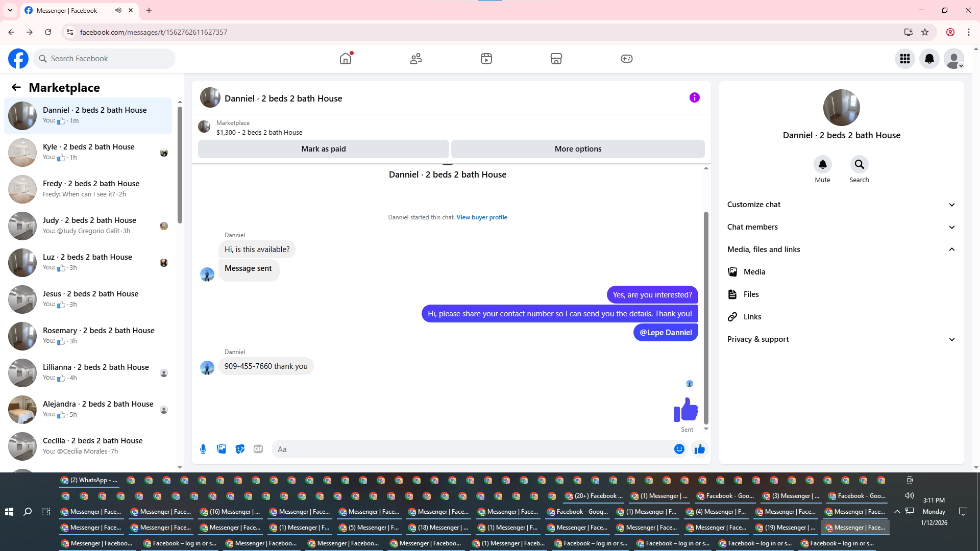Click the Mark as paid button
The height and width of the screenshot is (551, 980).
(323, 149)
